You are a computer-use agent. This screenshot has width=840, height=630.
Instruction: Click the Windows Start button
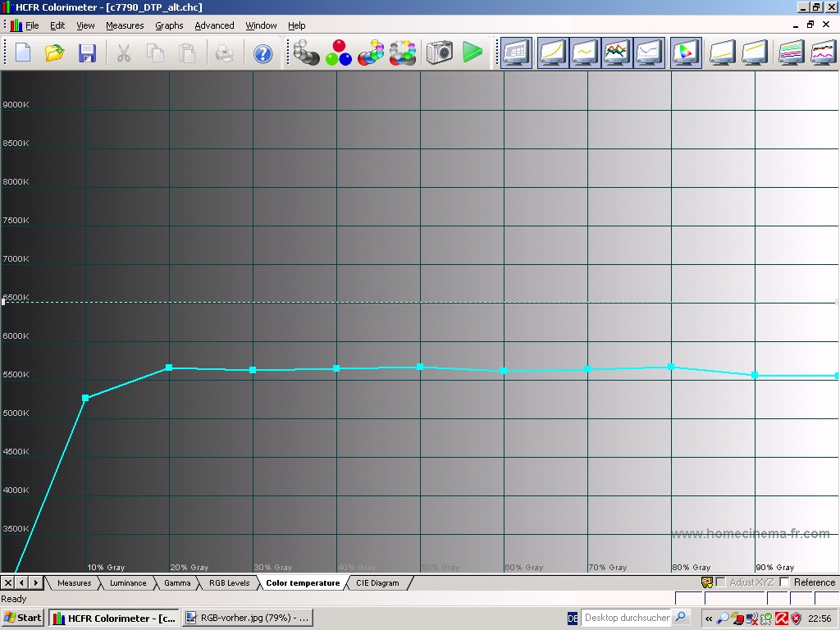click(x=23, y=618)
